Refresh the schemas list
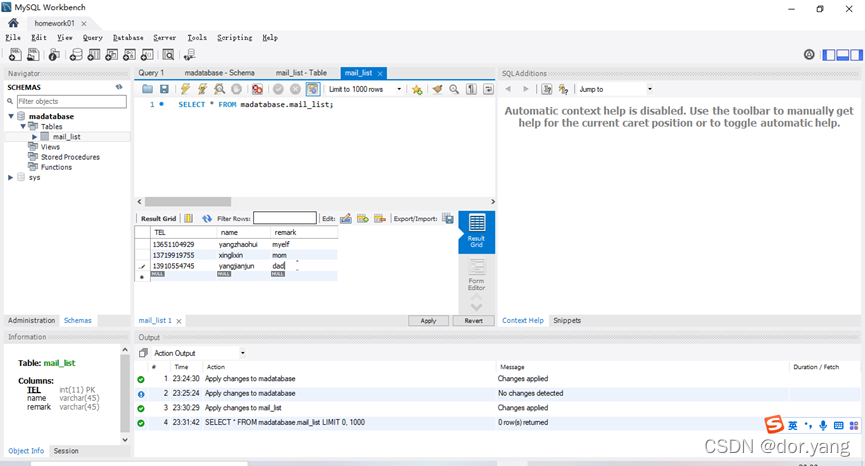The width and height of the screenshot is (865, 466). coord(119,87)
